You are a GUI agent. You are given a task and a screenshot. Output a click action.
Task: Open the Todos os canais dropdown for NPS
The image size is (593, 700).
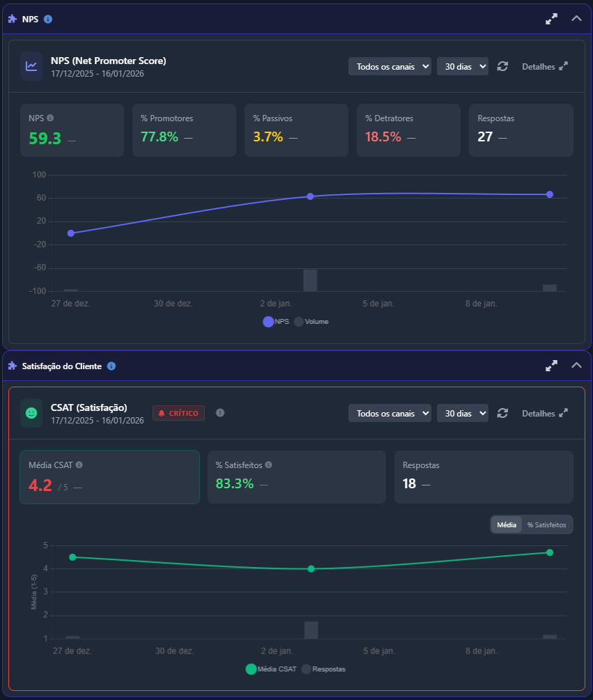pyautogui.click(x=390, y=66)
